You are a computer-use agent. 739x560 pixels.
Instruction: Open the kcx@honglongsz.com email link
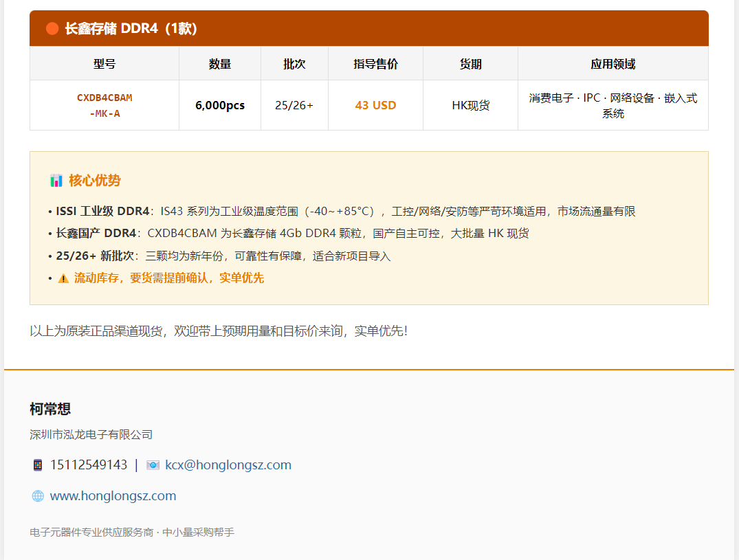coord(228,465)
